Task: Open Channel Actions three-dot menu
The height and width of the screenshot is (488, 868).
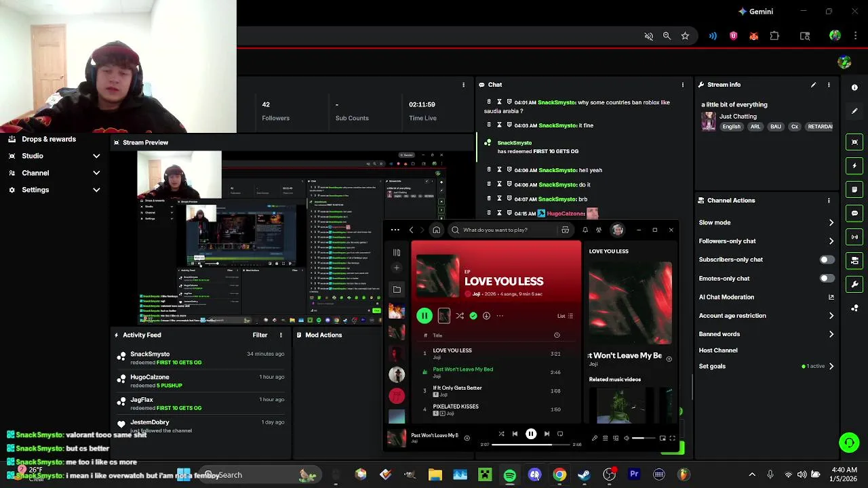Action: 829,201
